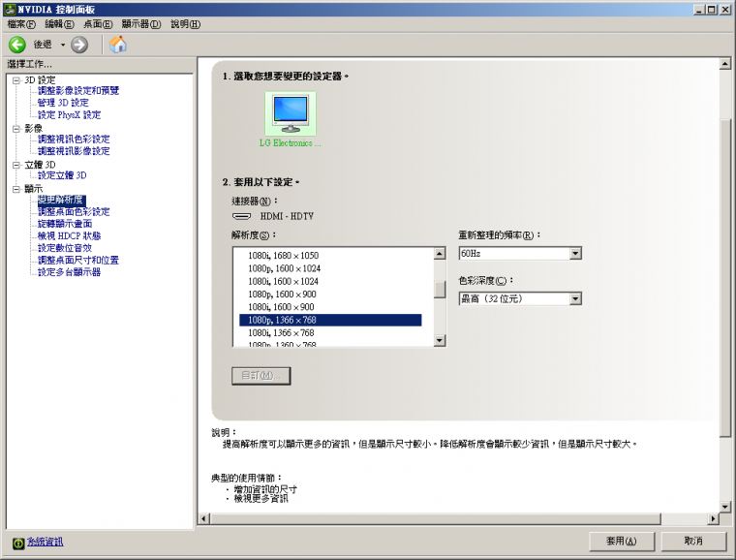
Task: Collapse the 顯示 tree node
Action: click(x=16, y=189)
